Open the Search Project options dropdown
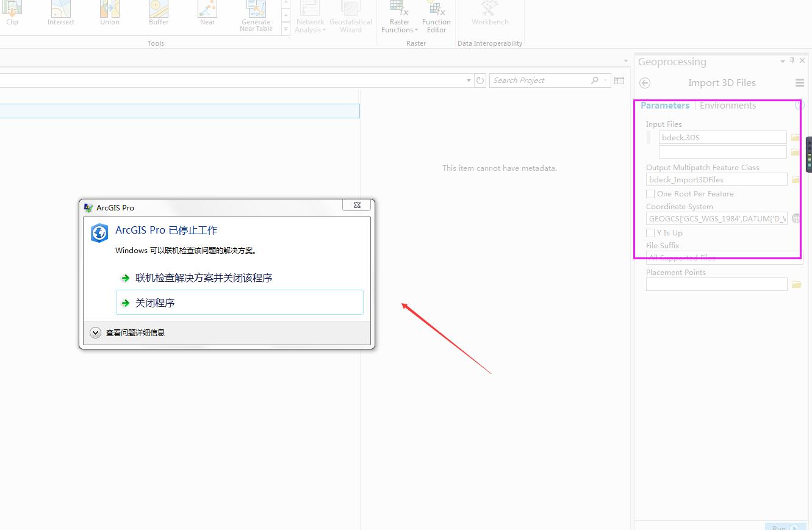812x530 pixels. [605, 81]
